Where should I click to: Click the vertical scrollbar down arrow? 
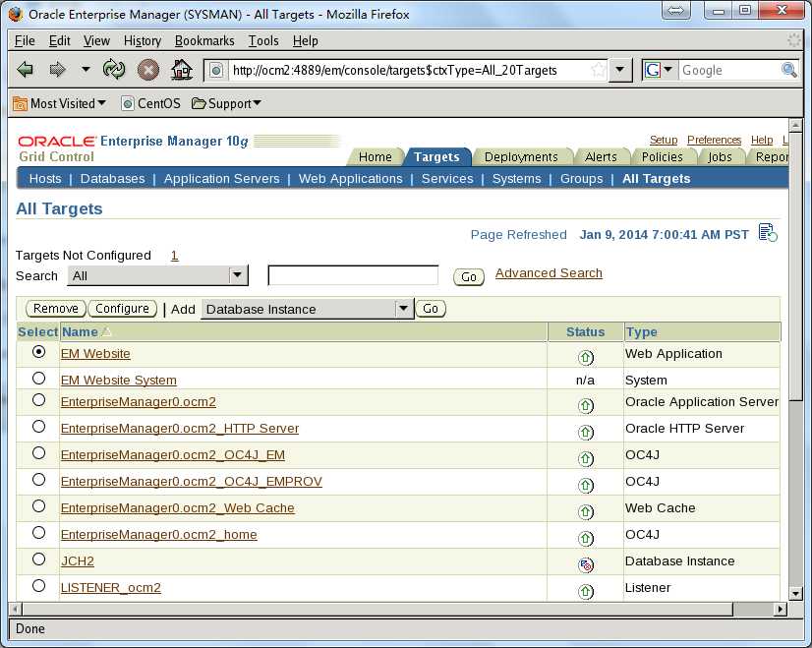tap(795, 594)
